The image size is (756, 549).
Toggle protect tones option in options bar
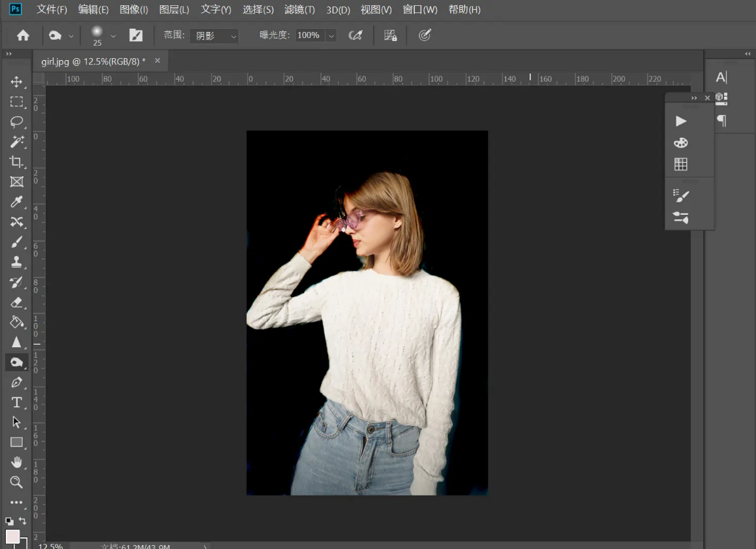point(390,35)
